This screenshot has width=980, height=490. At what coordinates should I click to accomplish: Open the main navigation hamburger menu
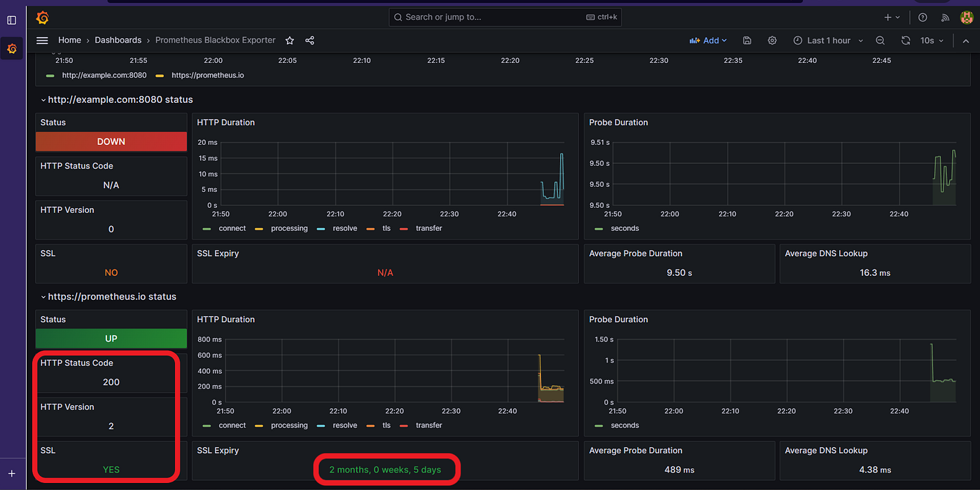[42, 40]
